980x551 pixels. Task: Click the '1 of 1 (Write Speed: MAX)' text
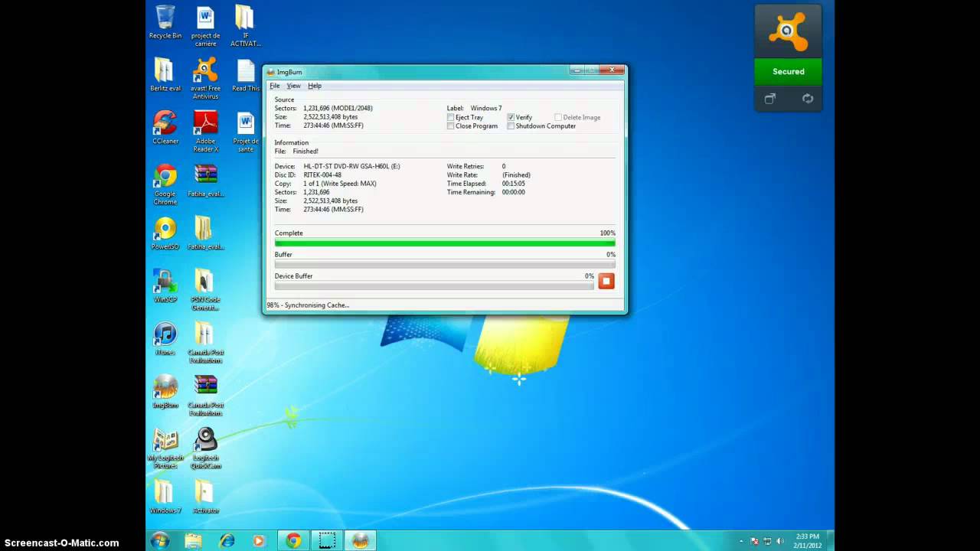340,184
